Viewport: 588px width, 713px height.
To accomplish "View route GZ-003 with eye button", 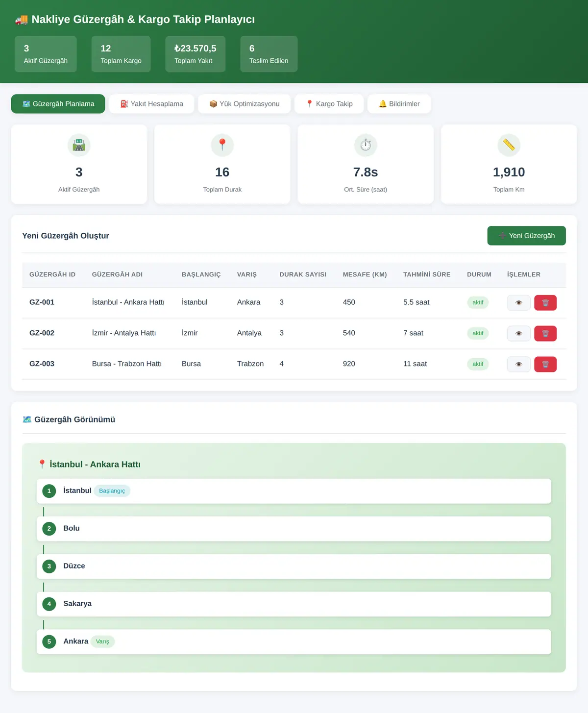I will point(519,365).
